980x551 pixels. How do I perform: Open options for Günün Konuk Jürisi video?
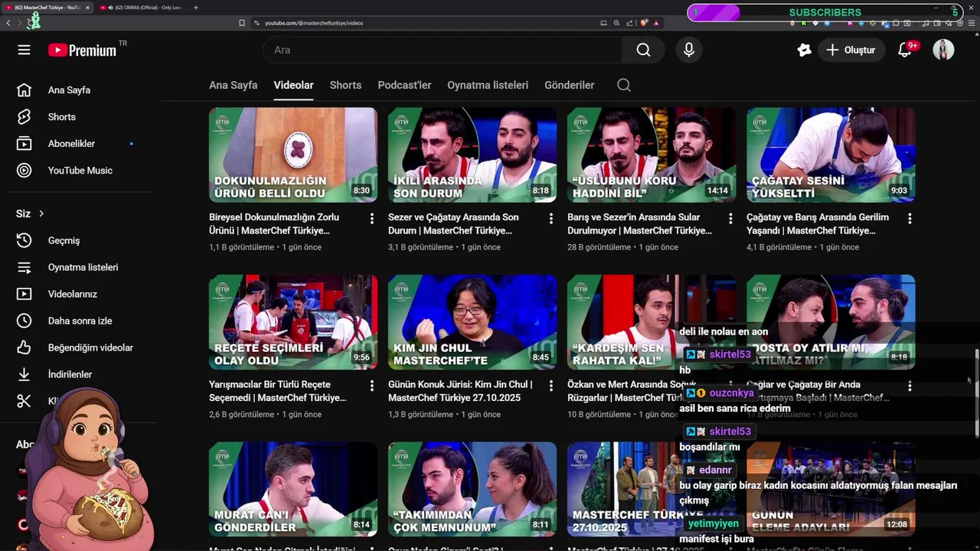pos(551,386)
